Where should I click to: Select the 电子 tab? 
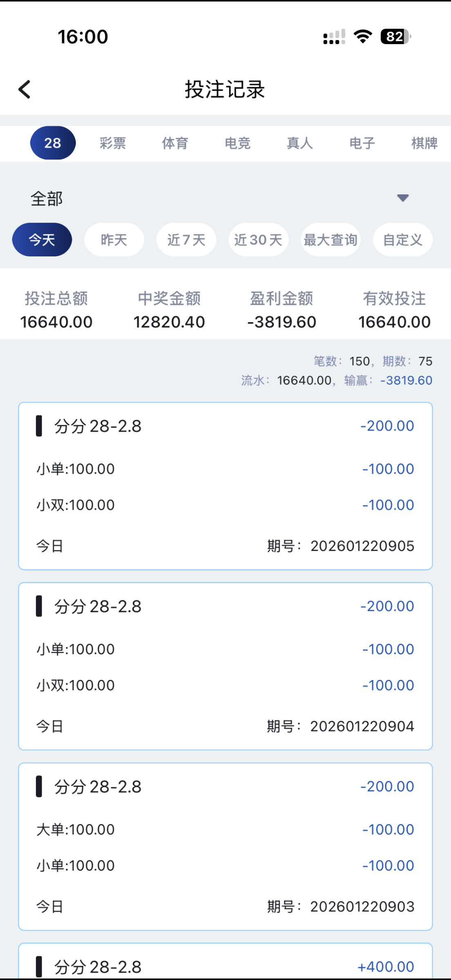tap(362, 143)
